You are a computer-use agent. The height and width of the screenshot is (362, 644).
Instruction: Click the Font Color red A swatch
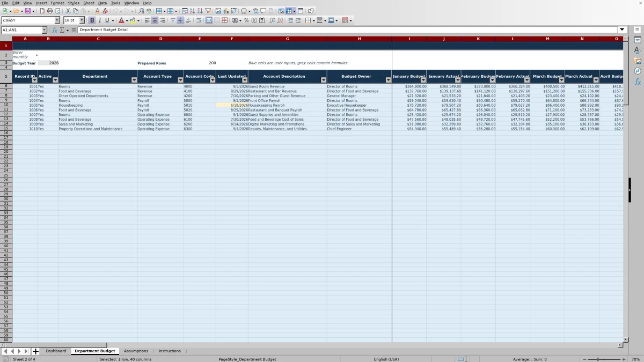click(x=121, y=20)
